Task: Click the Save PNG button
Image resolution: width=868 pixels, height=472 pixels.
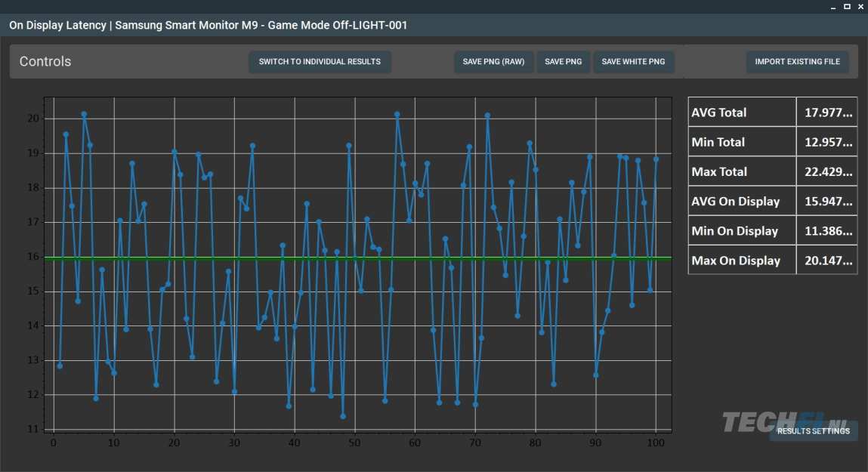Action: pyautogui.click(x=563, y=61)
